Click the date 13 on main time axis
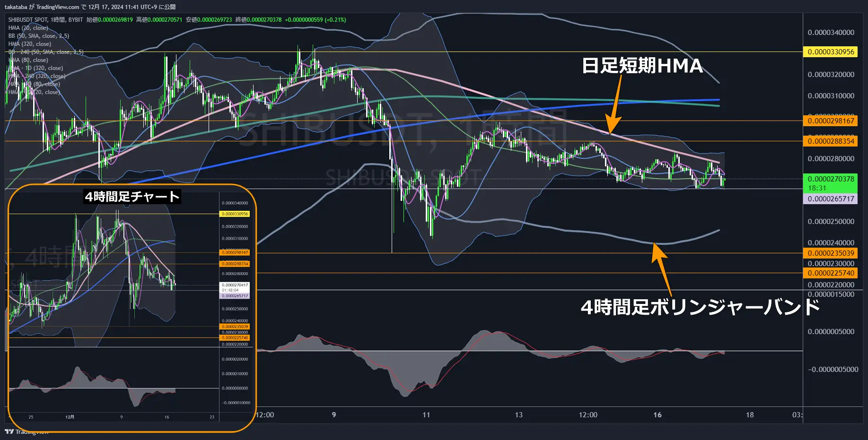The width and height of the screenshot is (868, 440). pyautogui.click(x=518, y=415)
